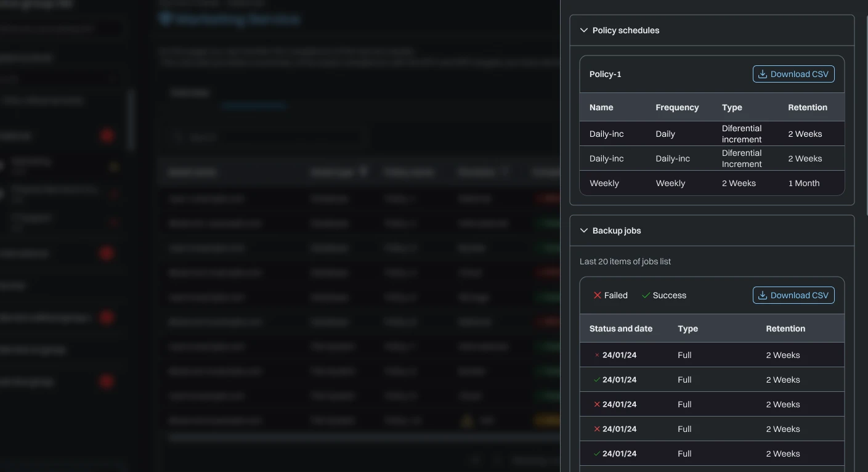
Task: Click failed X icon in first job row
Action: [596, 355]
